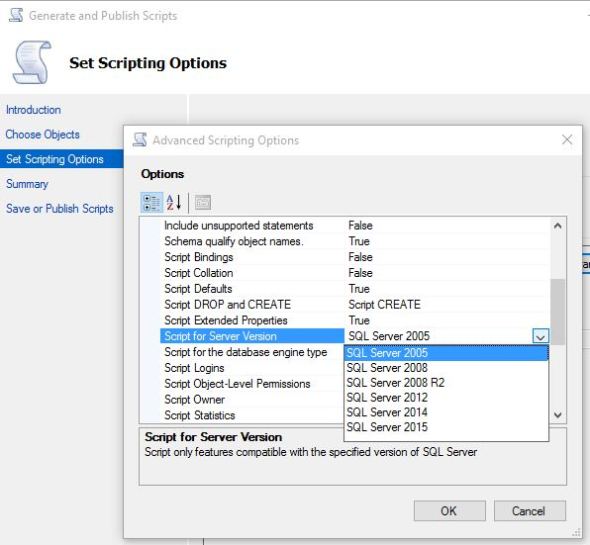Select the Set Scripting Options step
This screenshot has height=545, width=590.
[x=62, y=159]
